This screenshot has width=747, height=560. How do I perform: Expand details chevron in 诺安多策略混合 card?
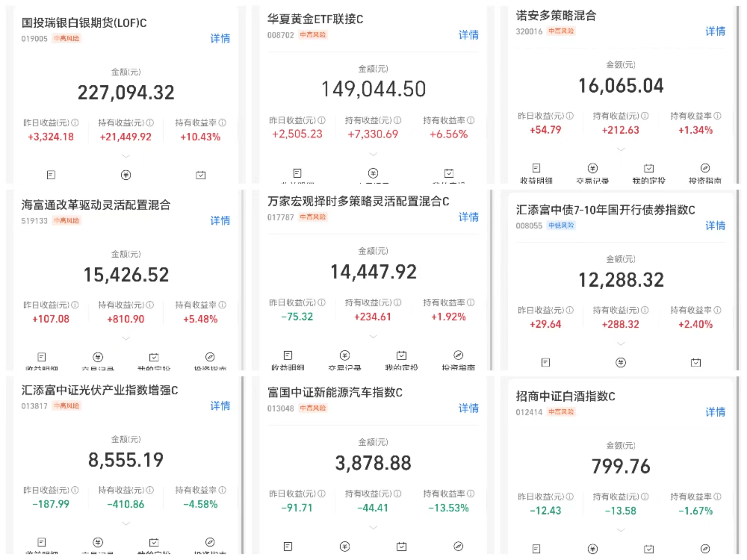[621, 149]
